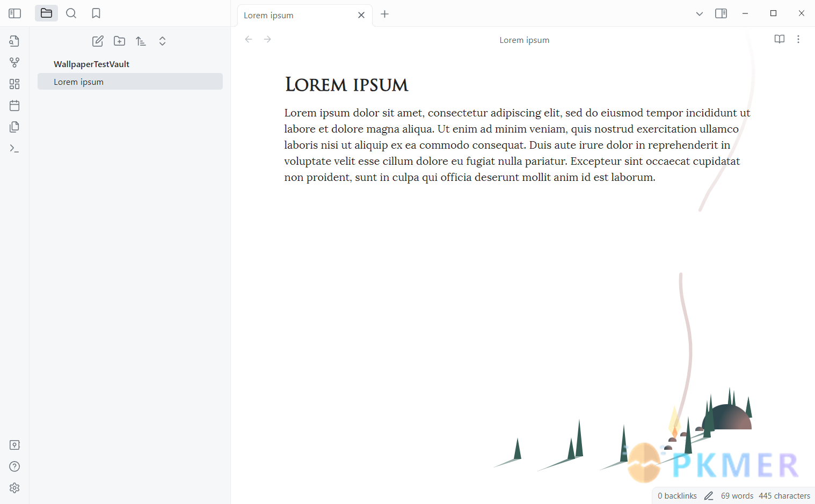Click insert template ribbon icon

(14, 127)
